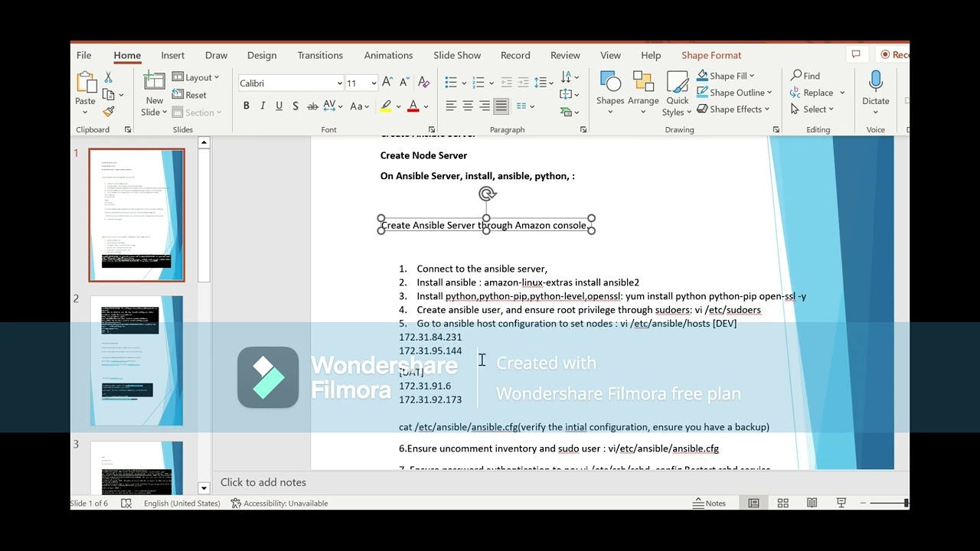Open the Paragraph dialog launcher
Viewport: 980px width, 551px height.
click(583, 130)
